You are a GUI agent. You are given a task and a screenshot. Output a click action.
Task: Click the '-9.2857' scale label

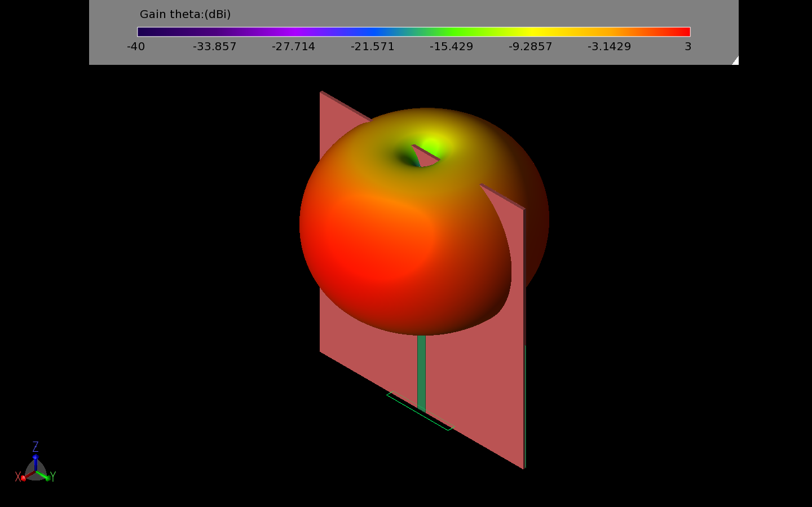pos(530,47)
